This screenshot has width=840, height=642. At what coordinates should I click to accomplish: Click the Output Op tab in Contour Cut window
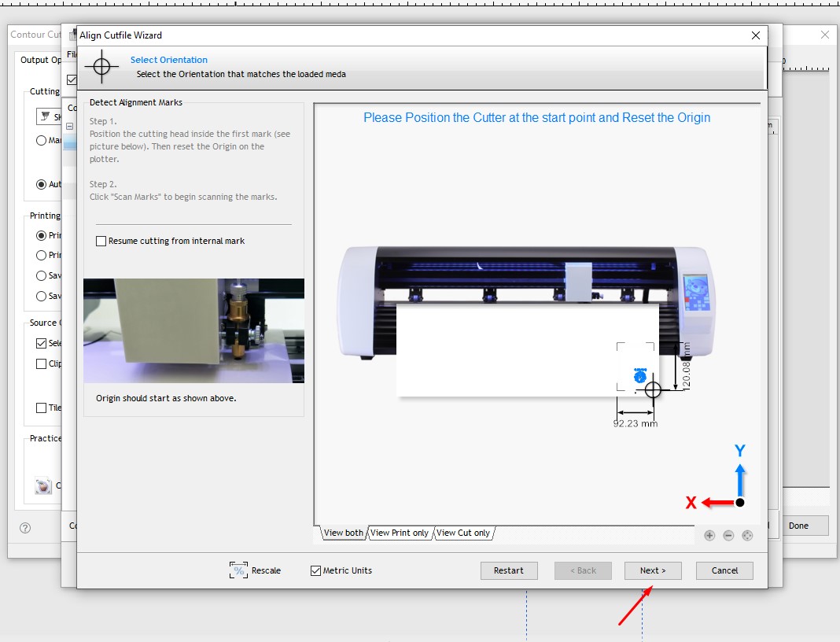(41, 60)
